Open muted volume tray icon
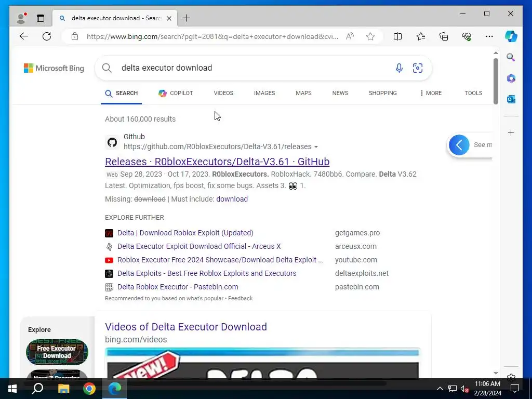 pyautogui.click(x=464, y=389)
